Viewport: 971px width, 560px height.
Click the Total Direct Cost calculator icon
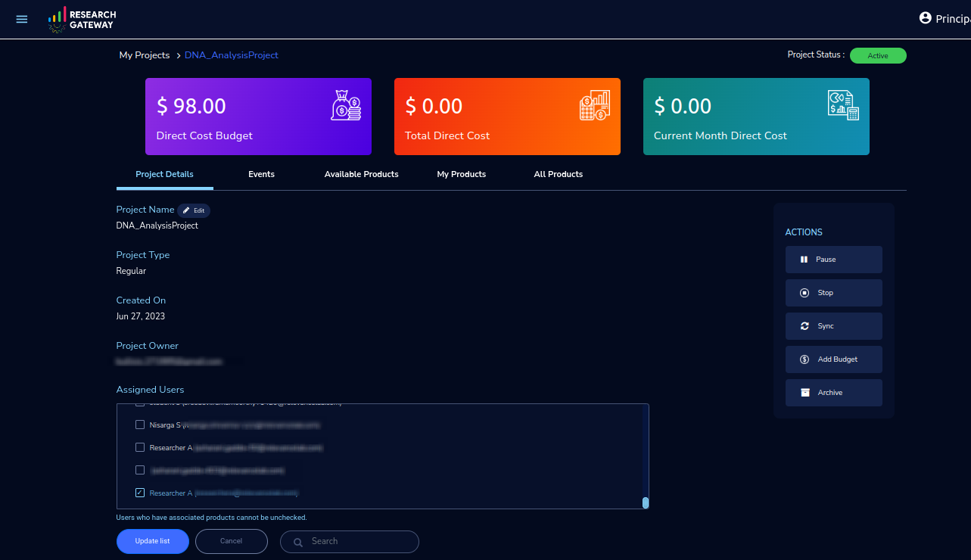pos(595,105)
